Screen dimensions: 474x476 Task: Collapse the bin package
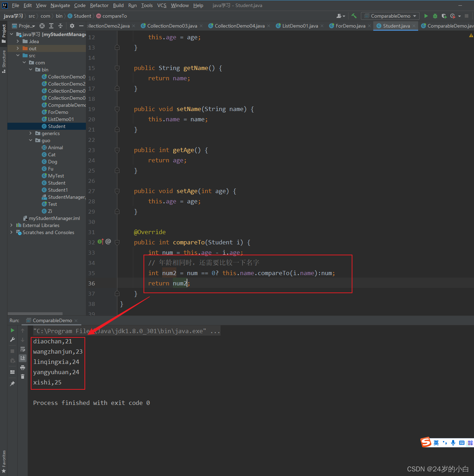[30, 70]
